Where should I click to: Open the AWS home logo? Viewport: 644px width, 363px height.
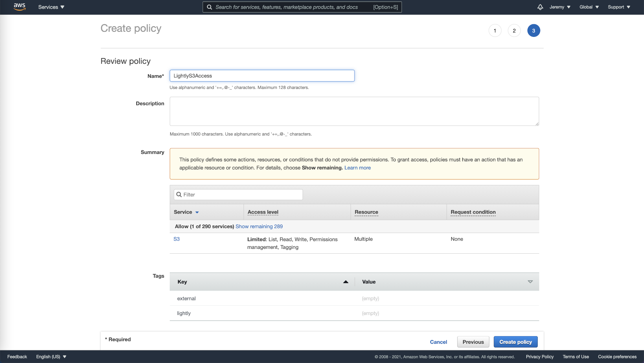pos(19,7)
